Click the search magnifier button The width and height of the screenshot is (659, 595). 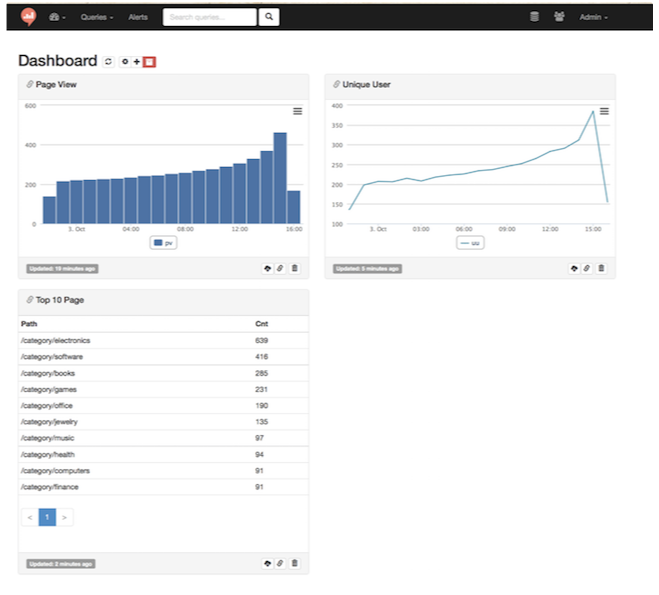(x=269, y=17)
